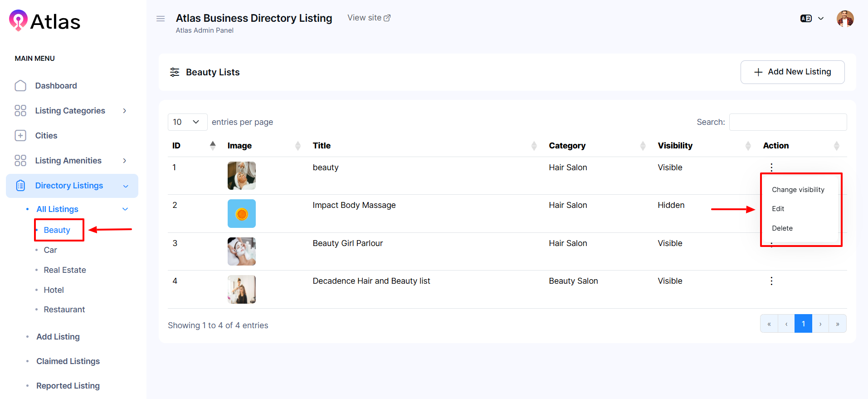Click the Atlas logo

pos(44,21)
